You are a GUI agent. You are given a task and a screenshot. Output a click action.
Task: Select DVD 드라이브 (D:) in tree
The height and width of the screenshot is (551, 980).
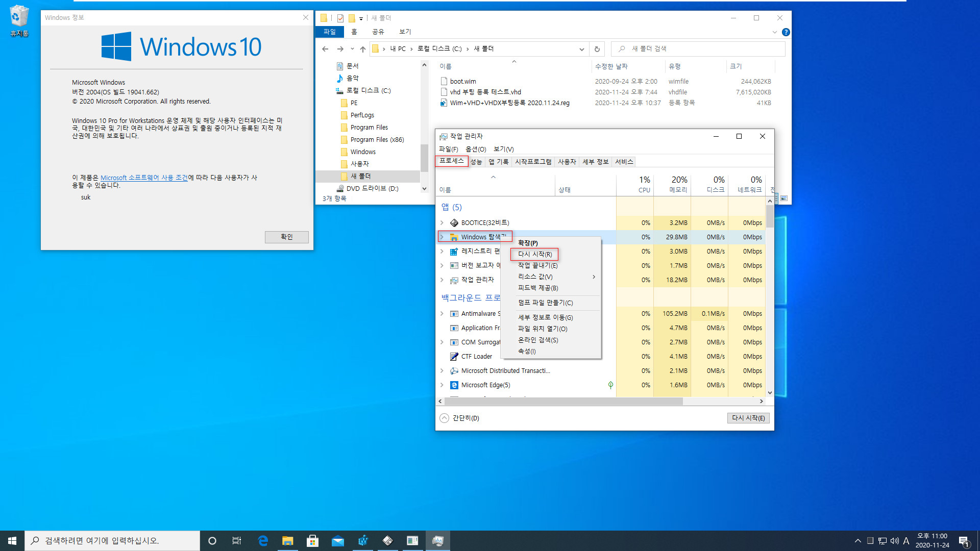click(x=372, y=188)
